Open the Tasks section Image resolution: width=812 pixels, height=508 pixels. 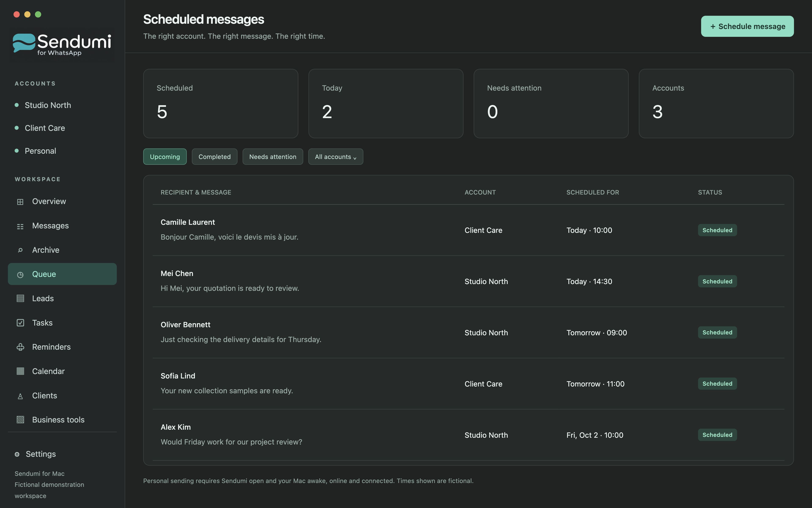(62, 323)
